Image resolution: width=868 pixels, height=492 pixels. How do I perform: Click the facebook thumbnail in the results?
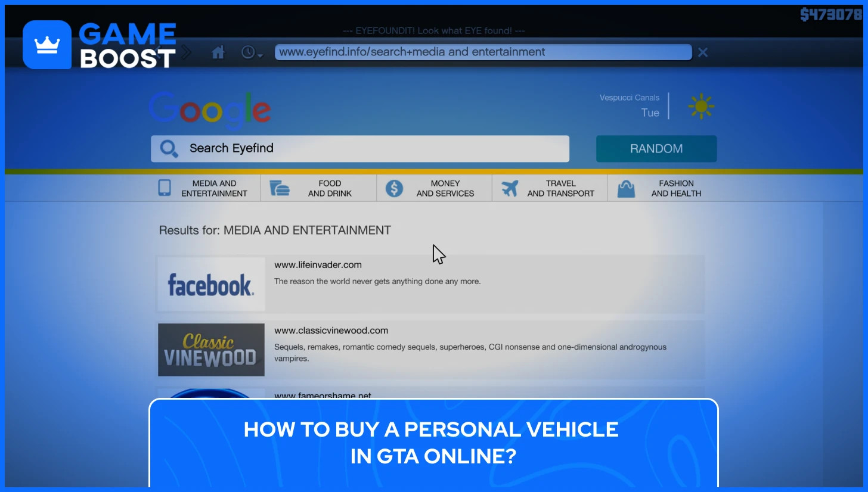tap(211, 284)
